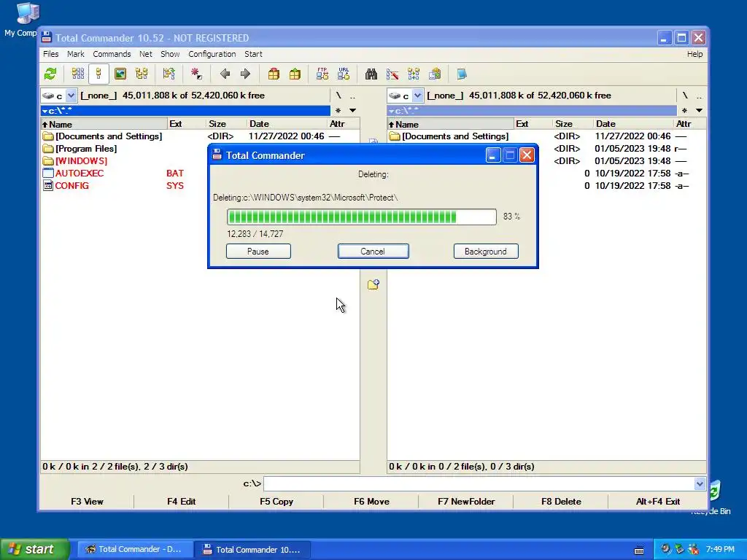Image resolution: width=747 pixels, height=560 pixels.
Task: Open file search binoculars icon
Action: tap(371, 74)
